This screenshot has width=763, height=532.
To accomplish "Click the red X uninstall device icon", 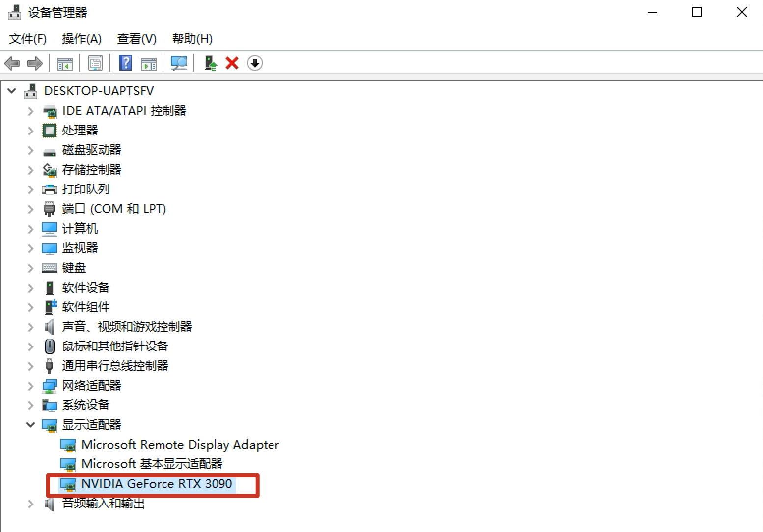I will coord(232,63).
